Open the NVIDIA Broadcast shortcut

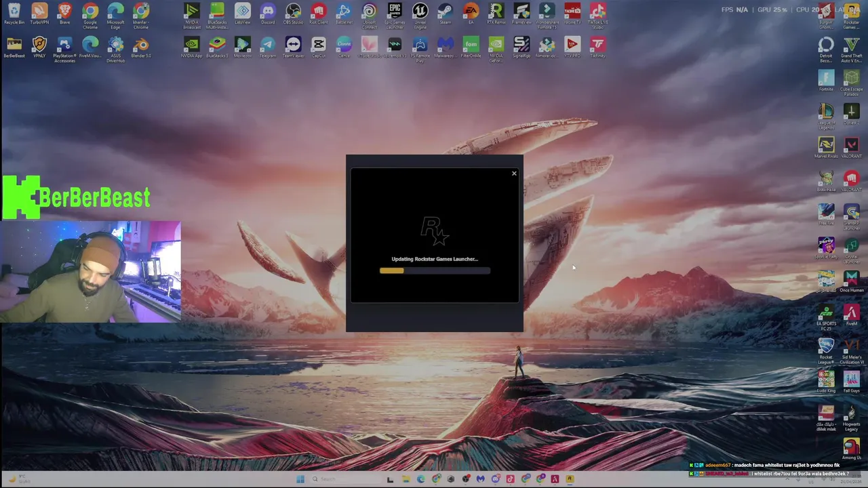pos(192,15)
